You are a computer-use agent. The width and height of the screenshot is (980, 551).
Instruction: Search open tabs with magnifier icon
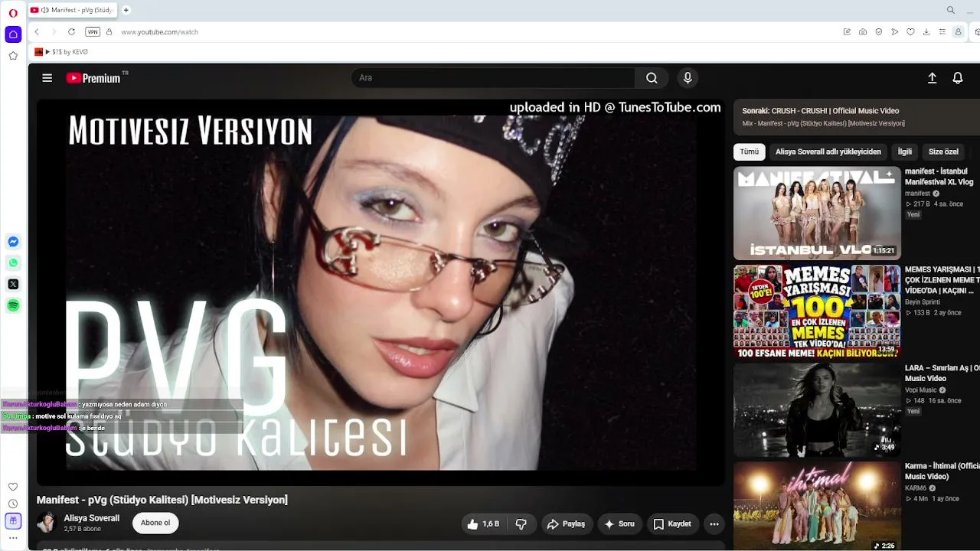coord(951,10)
